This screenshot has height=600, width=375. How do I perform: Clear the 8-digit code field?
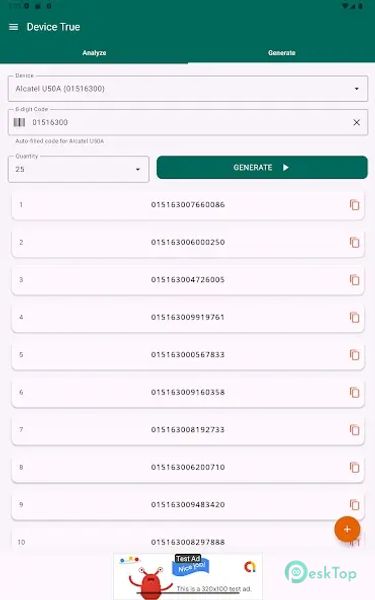click(356, 122)
